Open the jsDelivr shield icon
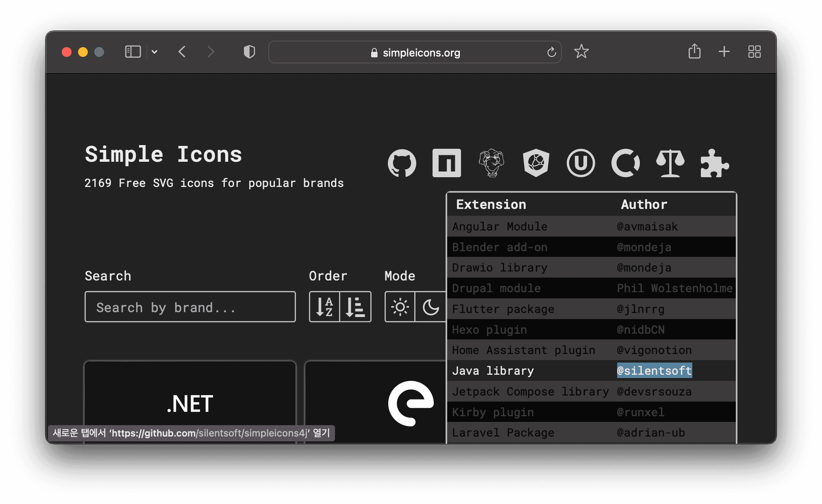The width and height of the screenshot is (822, 504). (536, 163)
